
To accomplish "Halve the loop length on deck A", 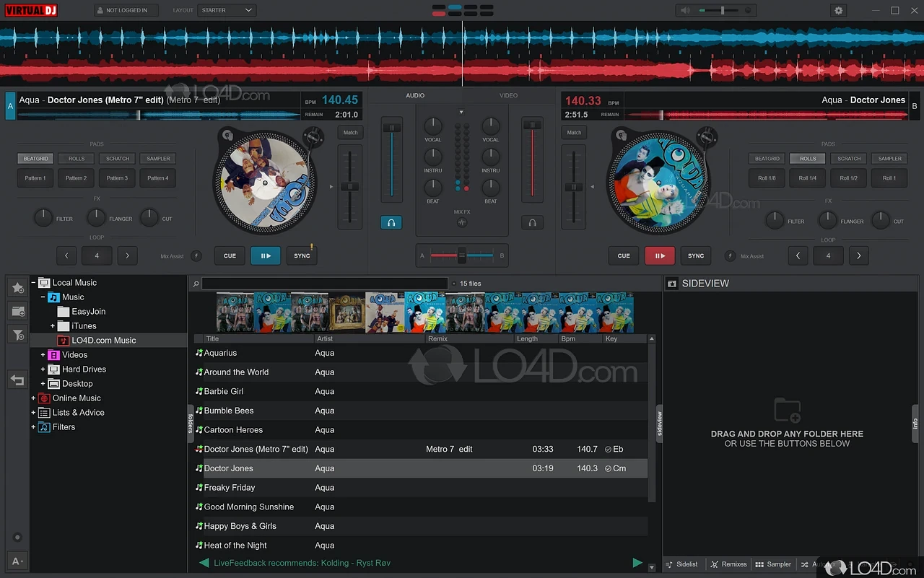I will click(x=66, y=255).
